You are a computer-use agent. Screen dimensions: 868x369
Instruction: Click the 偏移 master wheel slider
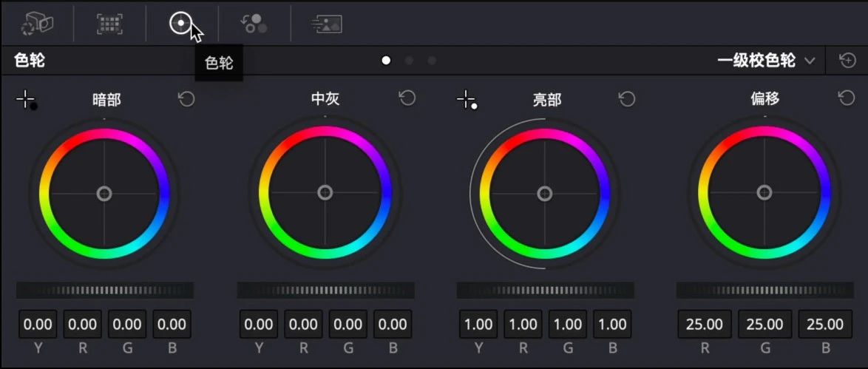(764, 290)
